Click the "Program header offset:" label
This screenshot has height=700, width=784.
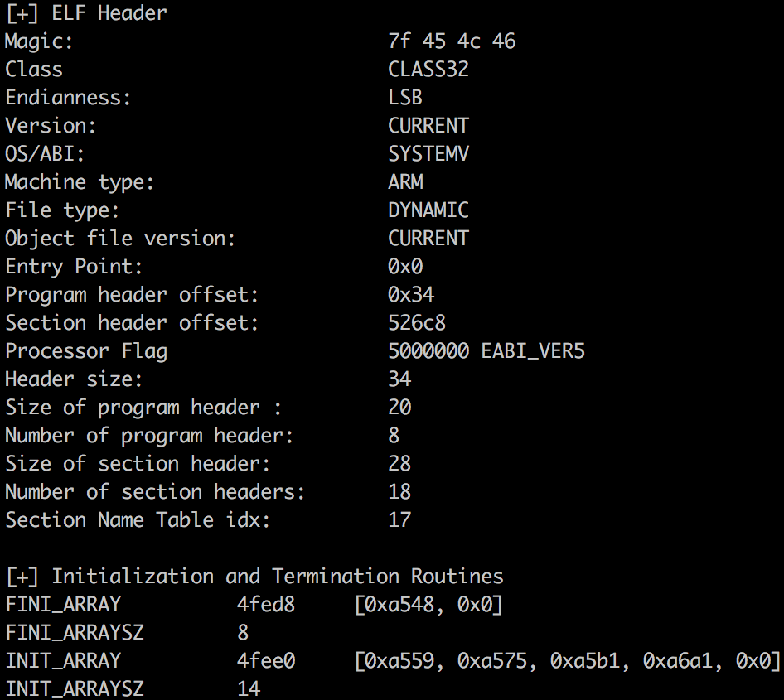(x=132, y=295)
